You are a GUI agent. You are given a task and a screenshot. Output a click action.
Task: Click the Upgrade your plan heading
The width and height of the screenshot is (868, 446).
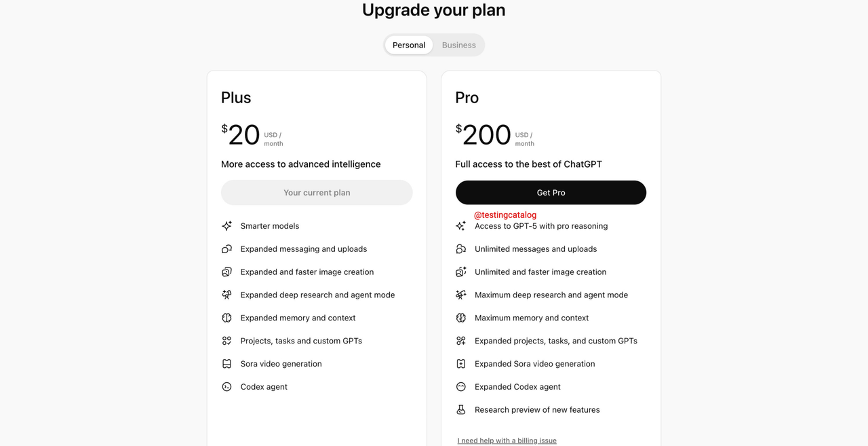point(433,10)
